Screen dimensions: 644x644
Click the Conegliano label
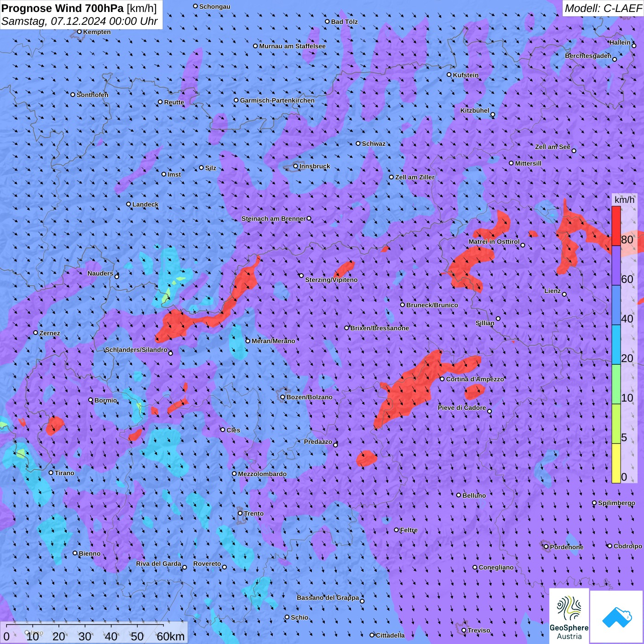496,567
